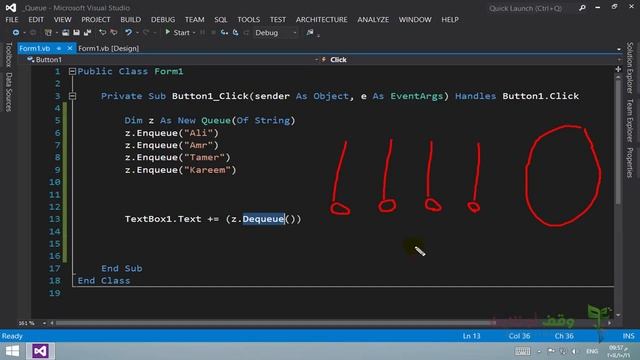Click the New Project toolbar icon
The image size is (640, 360).
(48, 32)
